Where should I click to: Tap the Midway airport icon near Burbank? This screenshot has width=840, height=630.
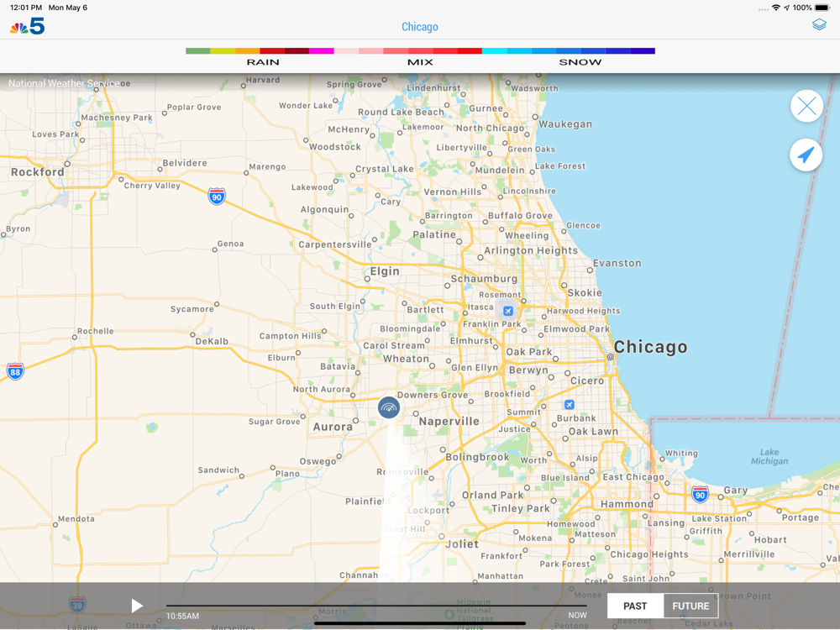pyautogui.click(x=570, y=405)
